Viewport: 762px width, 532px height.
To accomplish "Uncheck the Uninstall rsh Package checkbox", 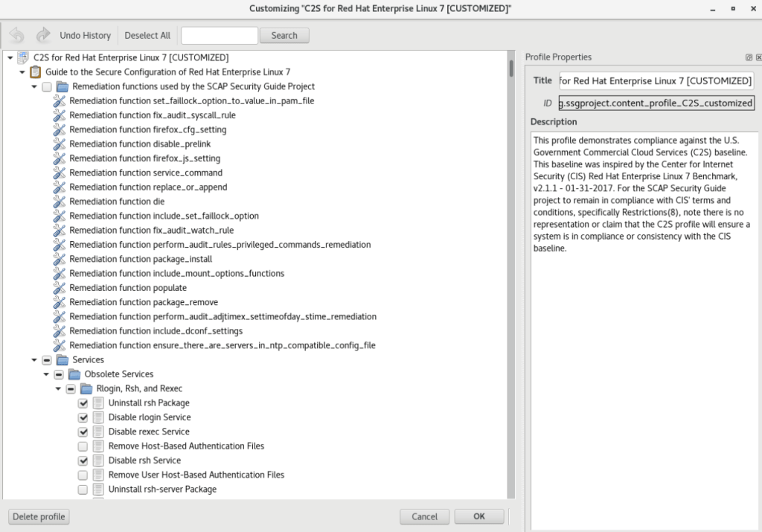I will coord(83,403).
